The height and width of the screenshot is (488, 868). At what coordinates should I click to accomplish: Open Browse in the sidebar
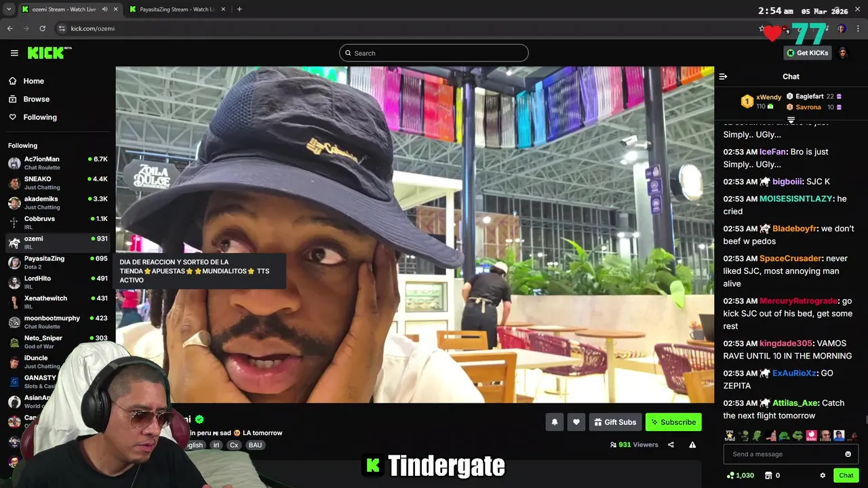click(x=36, y=99)
